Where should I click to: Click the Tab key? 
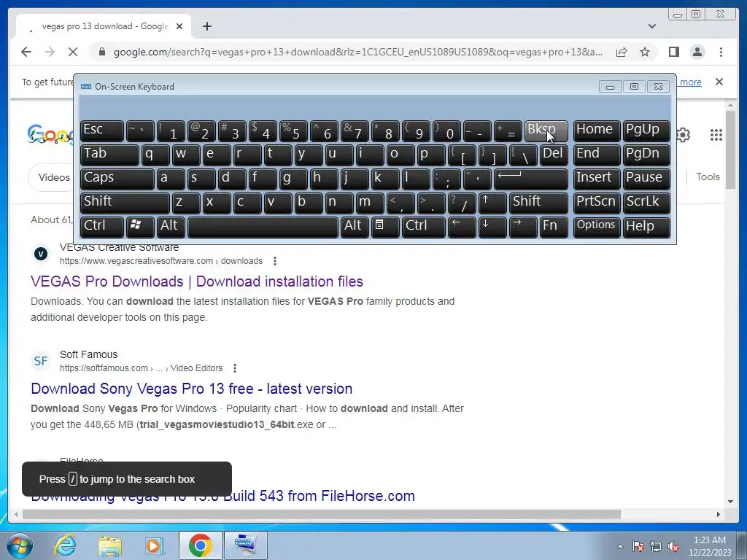(x=109, y=155)
